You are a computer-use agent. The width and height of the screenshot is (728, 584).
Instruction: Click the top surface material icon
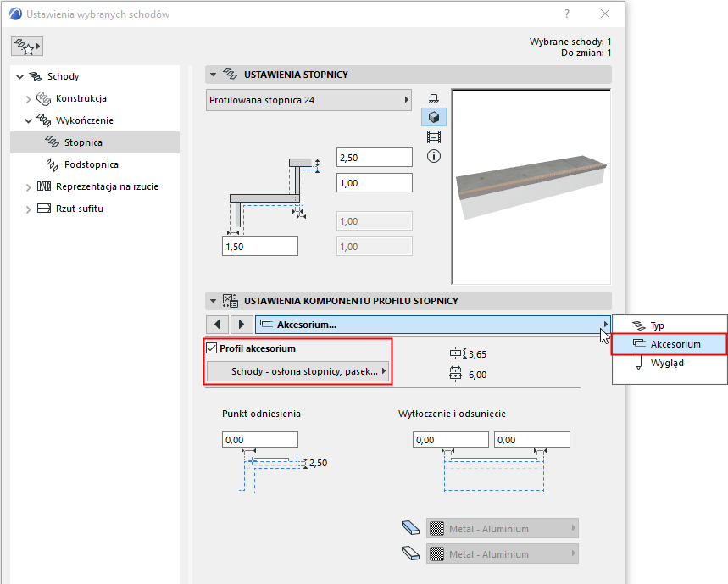click(x=410, y=527)
